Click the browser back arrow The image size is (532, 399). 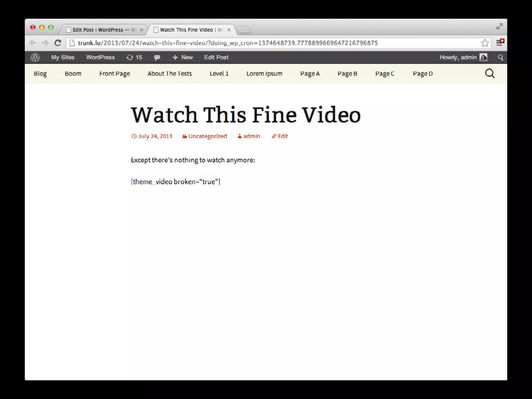(33, 43)
